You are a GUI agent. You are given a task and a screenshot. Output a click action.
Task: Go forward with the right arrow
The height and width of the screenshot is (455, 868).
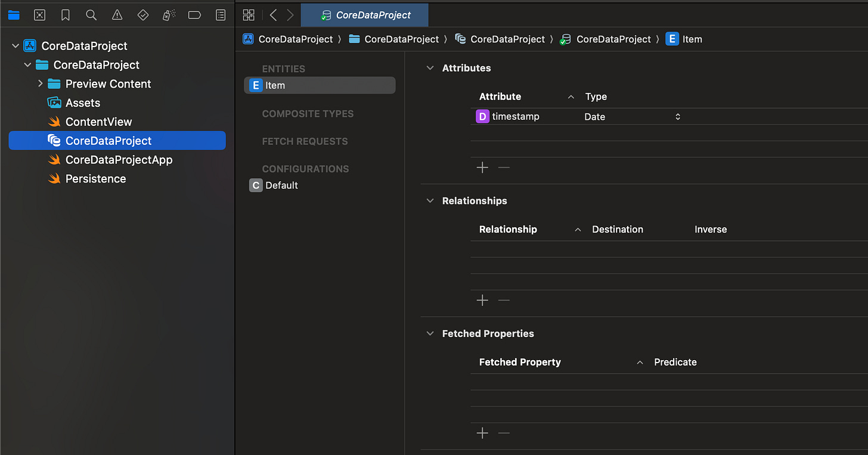pos(290,15)
